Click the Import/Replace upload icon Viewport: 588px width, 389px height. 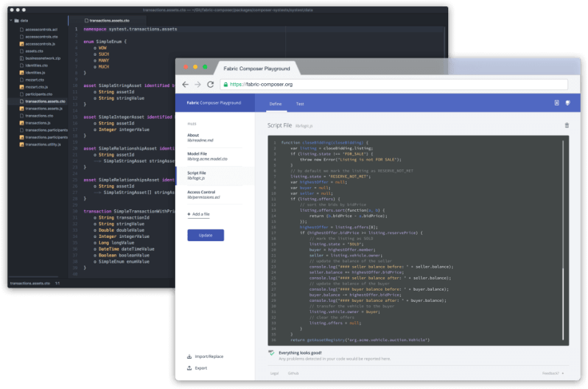tap(189, 356)
